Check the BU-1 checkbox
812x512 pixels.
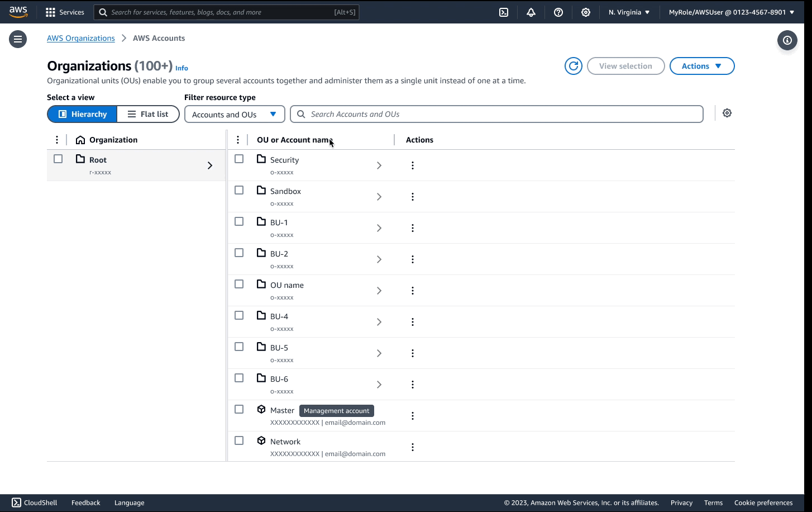point(239,221)
